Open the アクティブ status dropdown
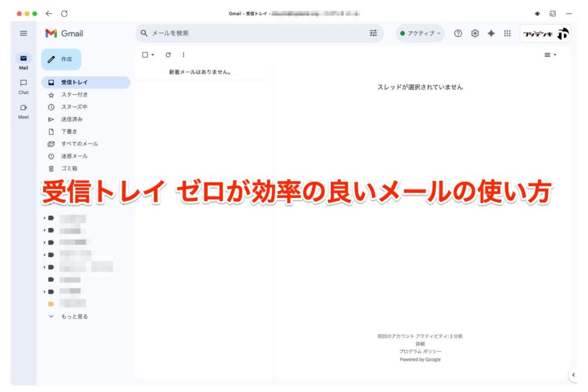 coord(420,33)
